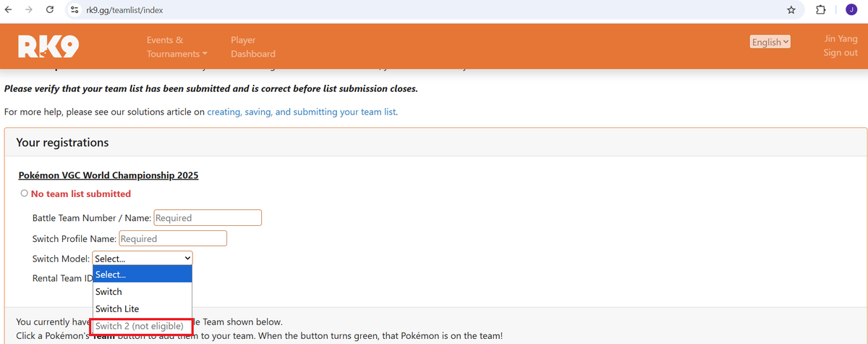The width and height of the screenshot is (868, 344).
Task: Click the Please verify your team list notice
Action: 211,89
